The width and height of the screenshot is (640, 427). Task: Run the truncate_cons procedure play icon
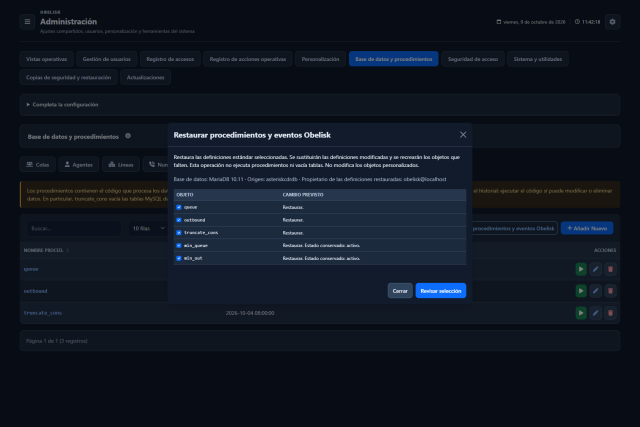(581, 313)
